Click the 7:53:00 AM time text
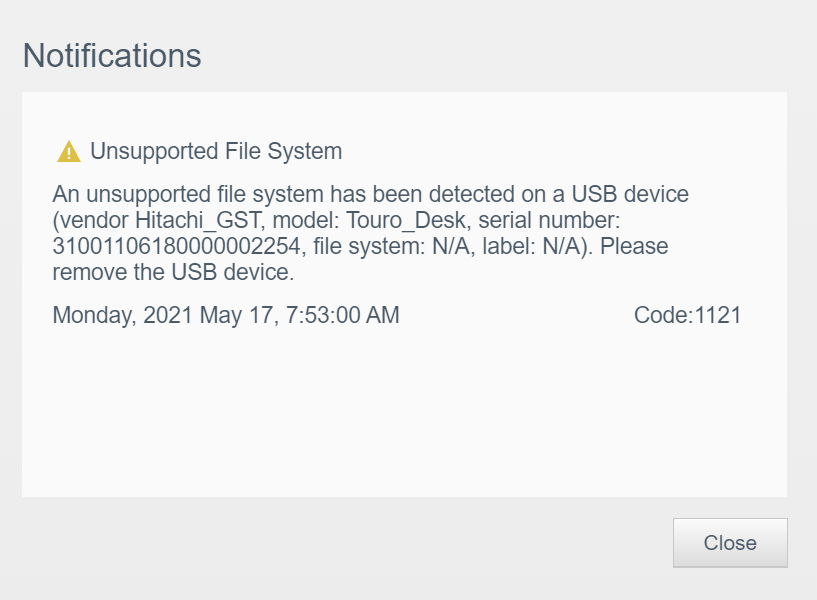 [x=343, y=315]
